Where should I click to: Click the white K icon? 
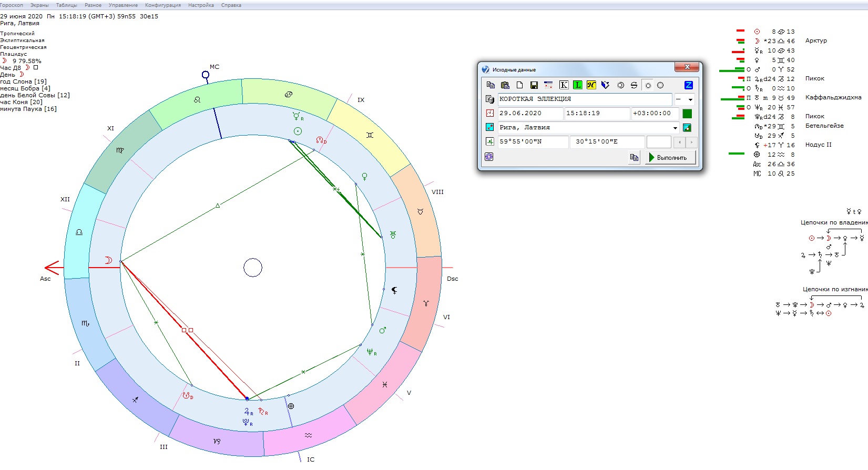click(x=564, y=85)
